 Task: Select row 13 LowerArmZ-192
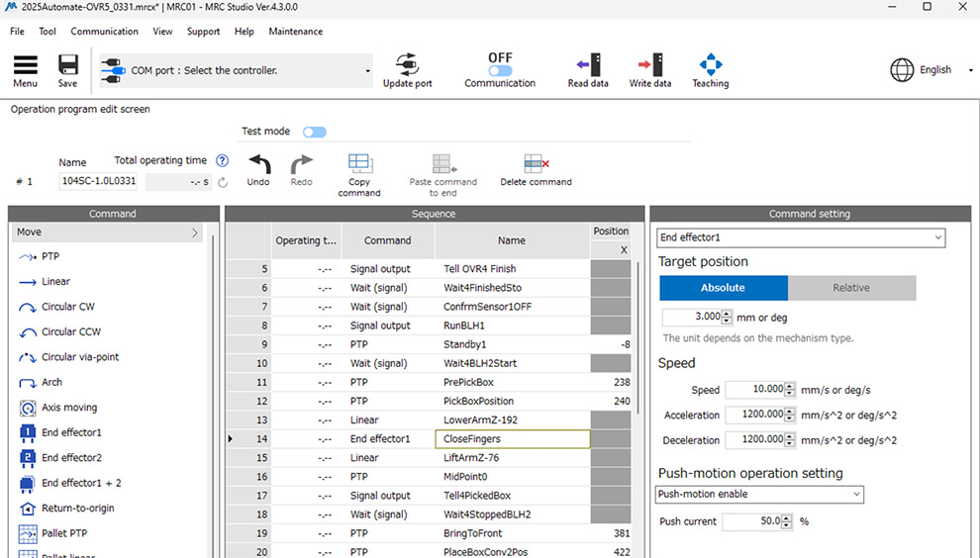coord(428,419)
